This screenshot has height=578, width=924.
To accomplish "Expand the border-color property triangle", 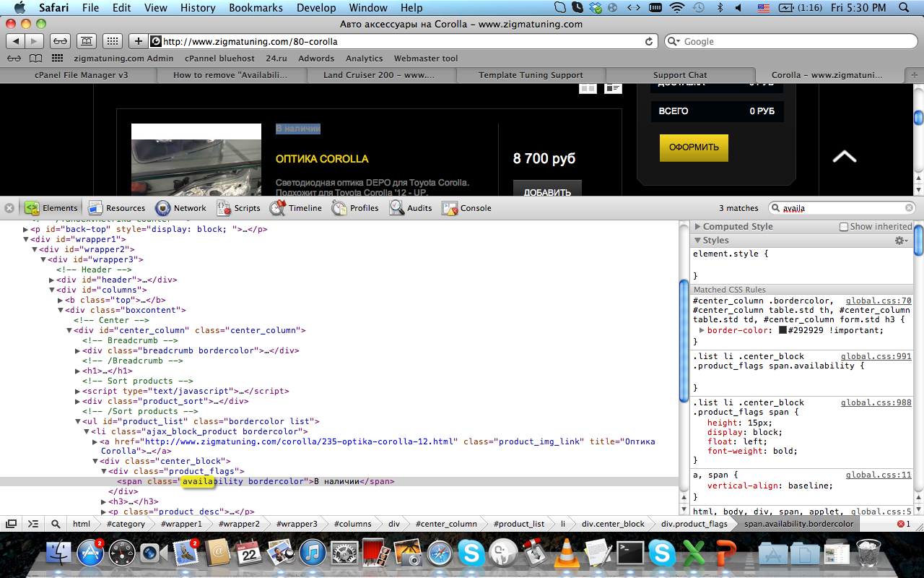I will (x=701, y=330).
